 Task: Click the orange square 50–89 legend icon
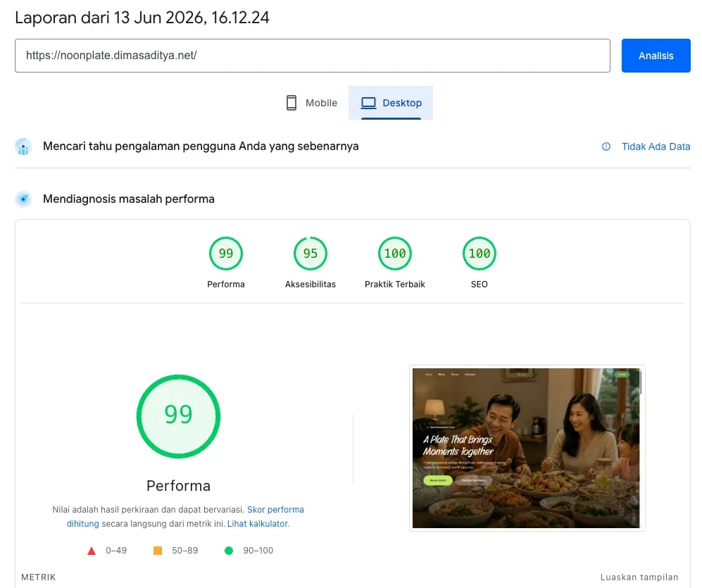click(x=158, y=551)
